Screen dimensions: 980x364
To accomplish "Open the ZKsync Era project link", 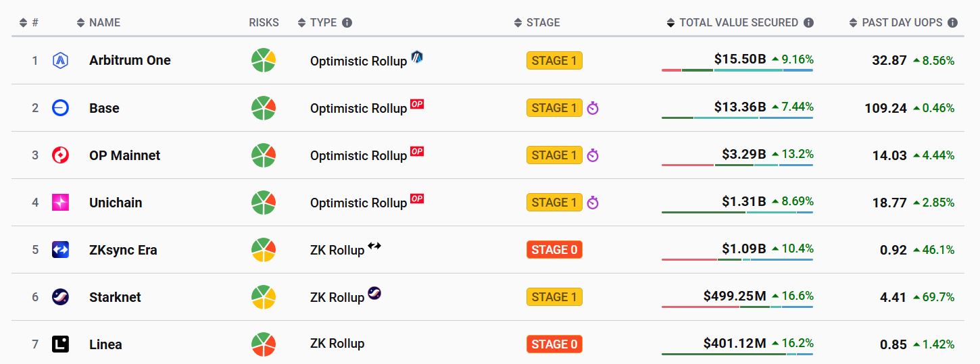I will [x=123, y=250].
